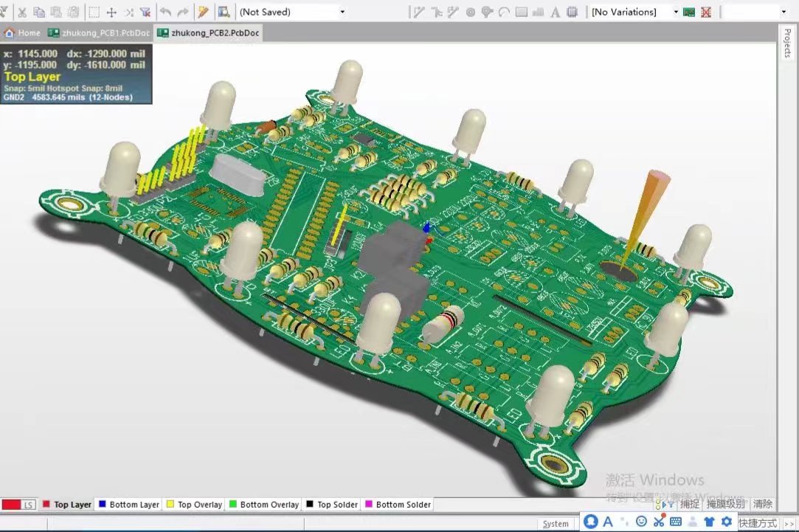This screenshot has height=532, width=799.
Task: Select the Place Via icon
Action: point(487,12)
